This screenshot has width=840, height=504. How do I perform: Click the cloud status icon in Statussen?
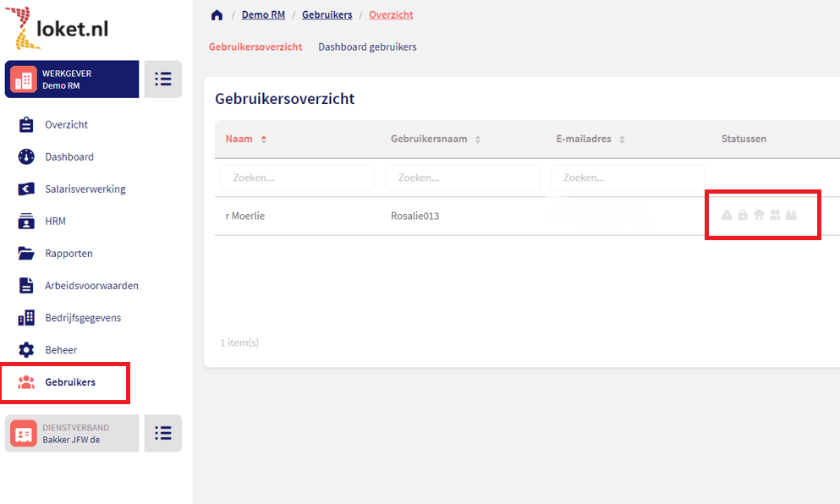[759, 216]
